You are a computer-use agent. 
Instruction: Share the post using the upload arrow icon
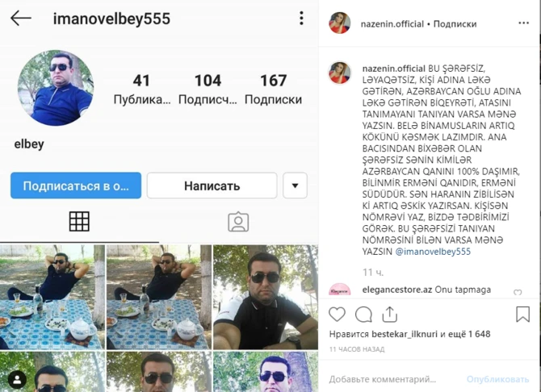coord(389,314)
